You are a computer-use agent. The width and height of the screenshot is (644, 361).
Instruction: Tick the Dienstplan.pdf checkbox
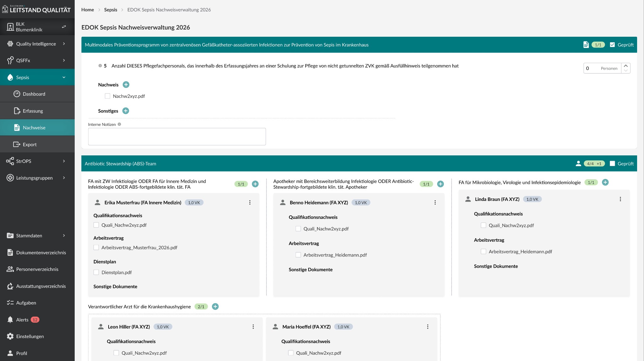[x=96, y=272]
